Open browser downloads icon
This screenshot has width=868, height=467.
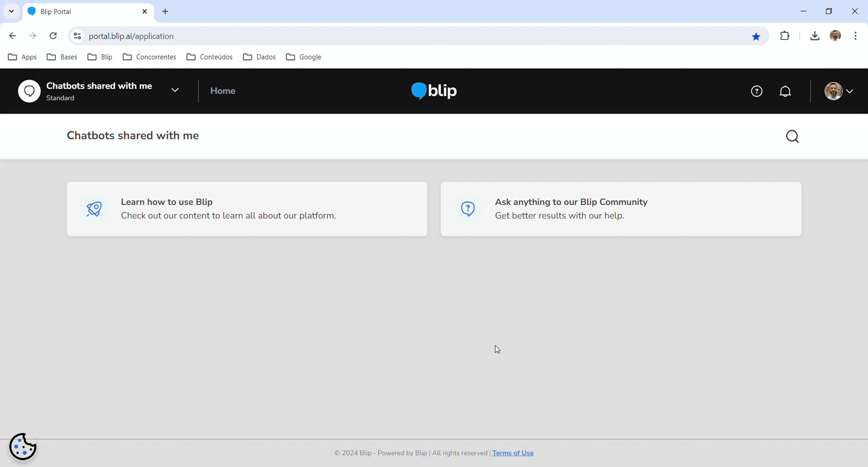point(815,36)
